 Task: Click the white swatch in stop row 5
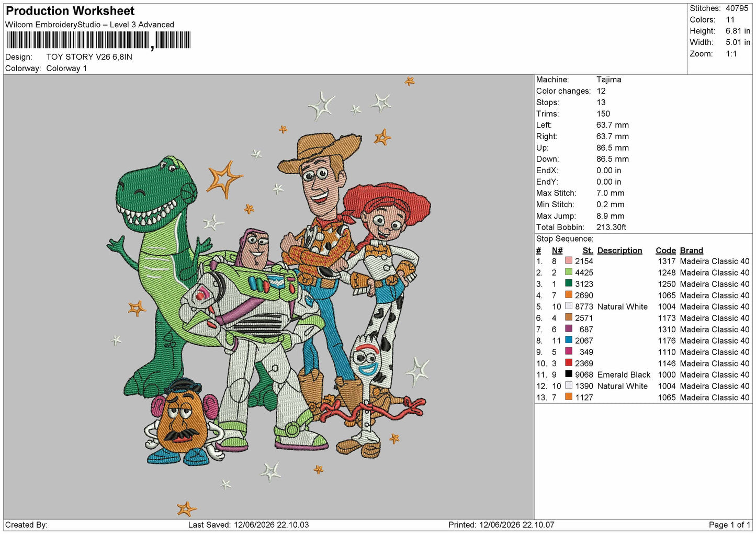coord(569,306)
